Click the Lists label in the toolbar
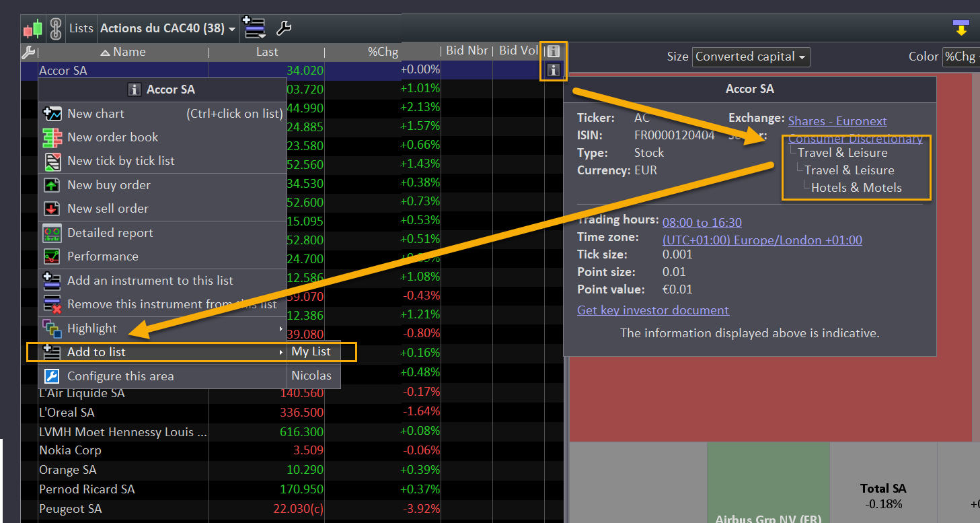The height and width of the screenshot is (523, 980). (x=81, y=28)
